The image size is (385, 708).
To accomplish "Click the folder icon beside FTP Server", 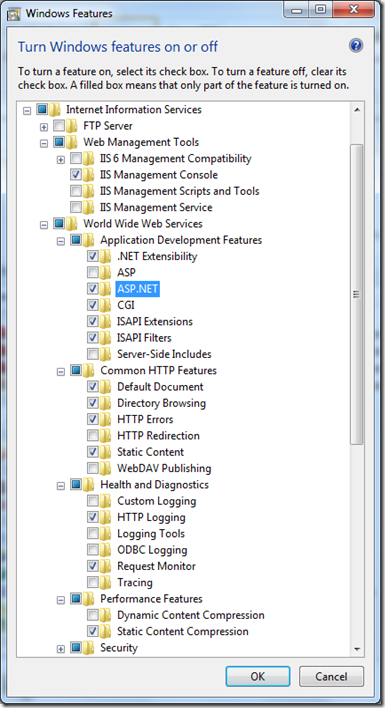I will pos(71,126).
